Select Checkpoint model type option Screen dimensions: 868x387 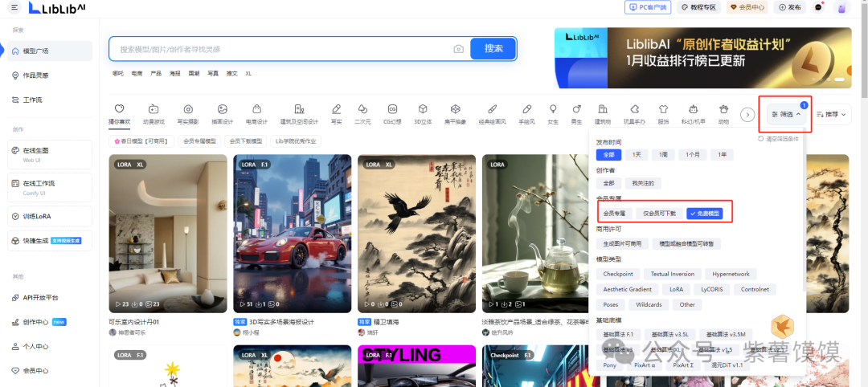(618, 274)
